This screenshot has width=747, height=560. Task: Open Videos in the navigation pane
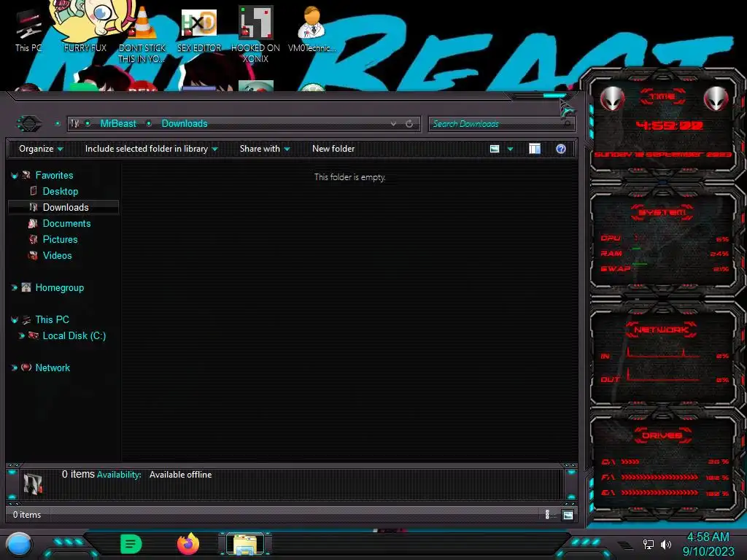click(57, 256)
